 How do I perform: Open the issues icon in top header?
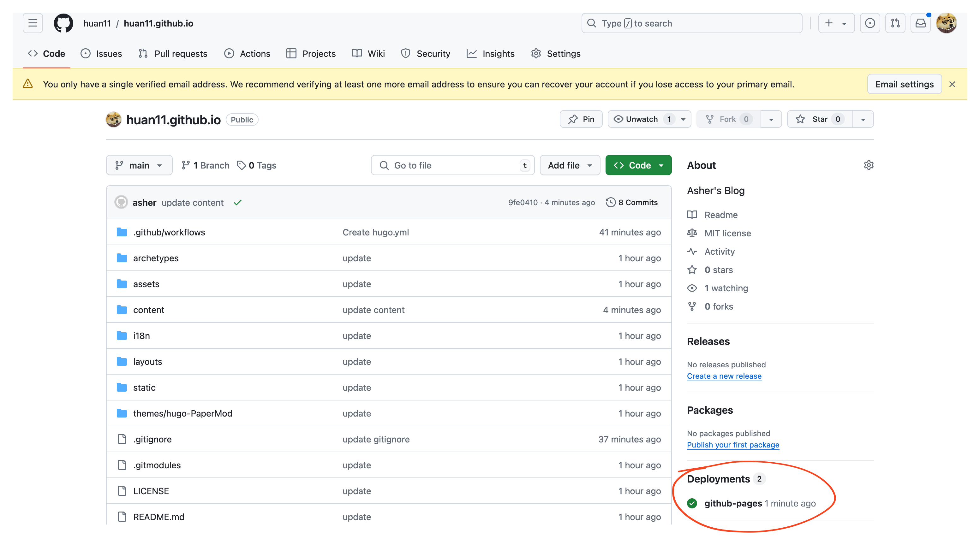pyautogui.click(x=870, y=23)
